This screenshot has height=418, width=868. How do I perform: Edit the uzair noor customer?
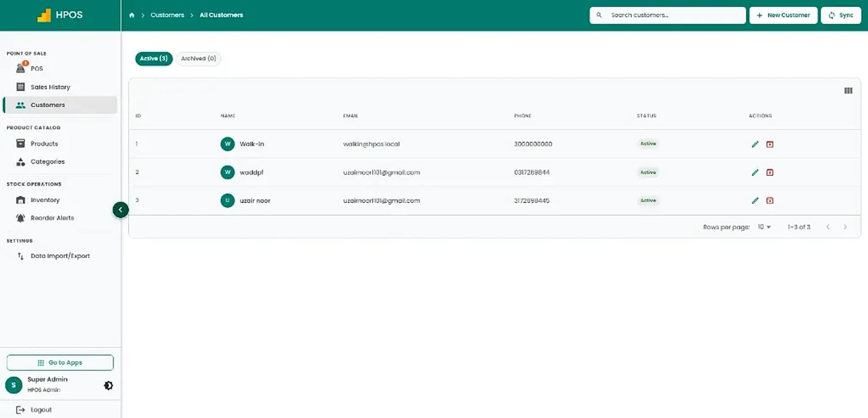coord(755,200)
